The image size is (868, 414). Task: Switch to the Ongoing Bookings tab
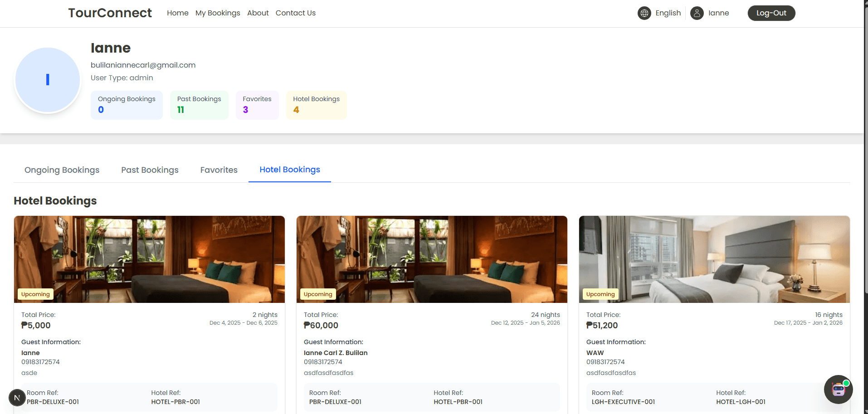coord(62,170)
